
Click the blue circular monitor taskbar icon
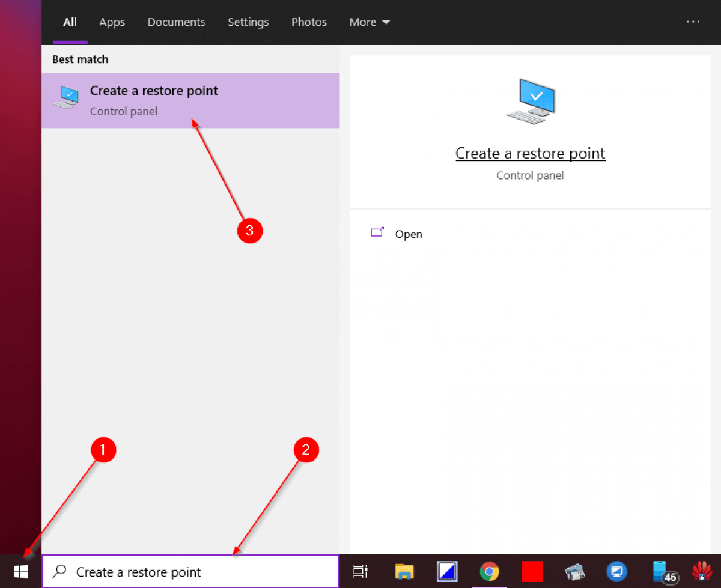coord(617,572)
